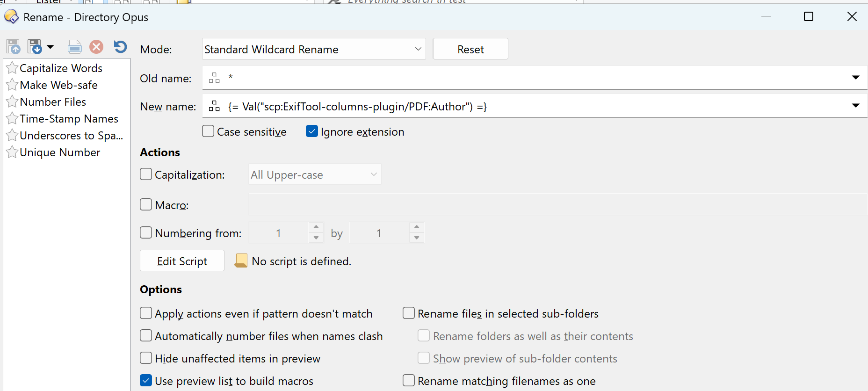The height and width of the screenshot is (391, 868).
Task: Open the Edit Script button
Action: pyautogui.click(x=182, y=261)
